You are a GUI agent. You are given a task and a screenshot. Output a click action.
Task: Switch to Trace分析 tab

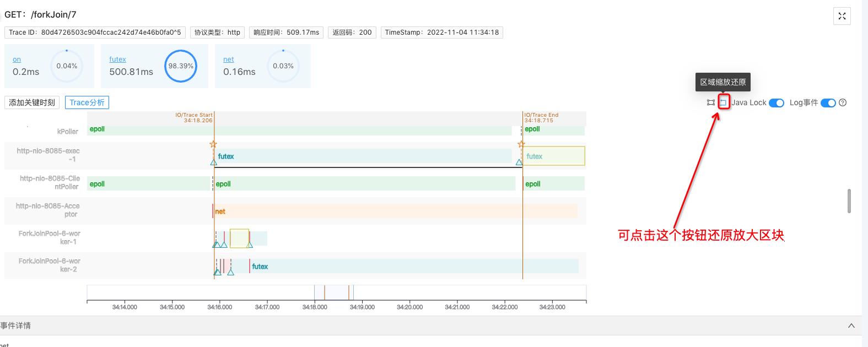(87, 102)
